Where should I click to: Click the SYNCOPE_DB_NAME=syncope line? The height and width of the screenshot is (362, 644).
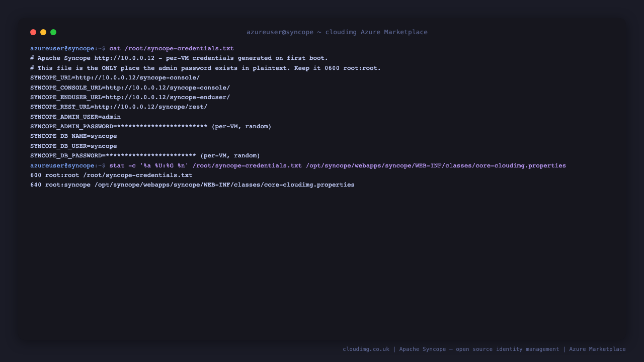pyautogui.click(x=73, y=136)
